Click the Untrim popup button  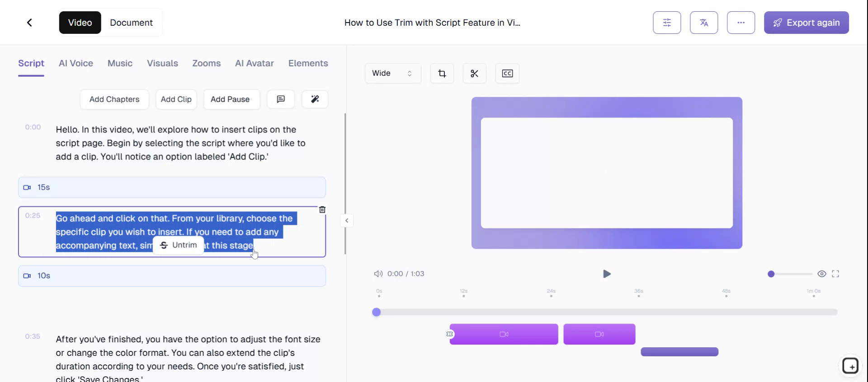point(179,245)
